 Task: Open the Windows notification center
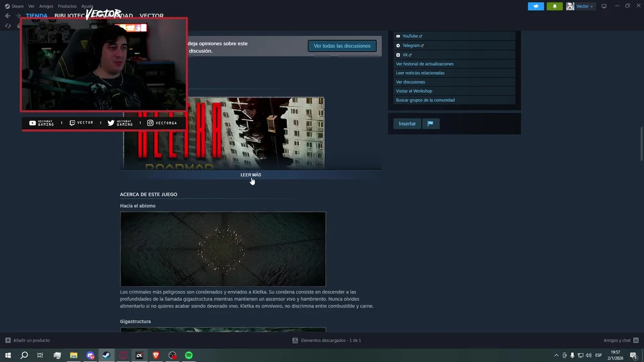[x=633, y=355]
